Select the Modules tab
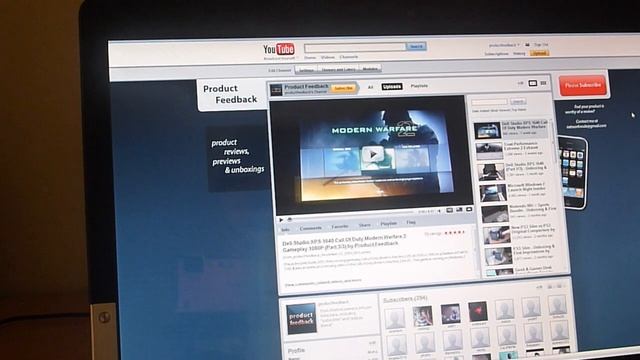 point(370,69)
